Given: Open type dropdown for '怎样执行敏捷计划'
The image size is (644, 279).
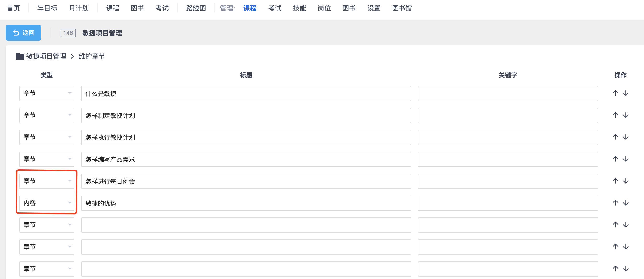Looking at the screenshot, I should pos(47,137).
